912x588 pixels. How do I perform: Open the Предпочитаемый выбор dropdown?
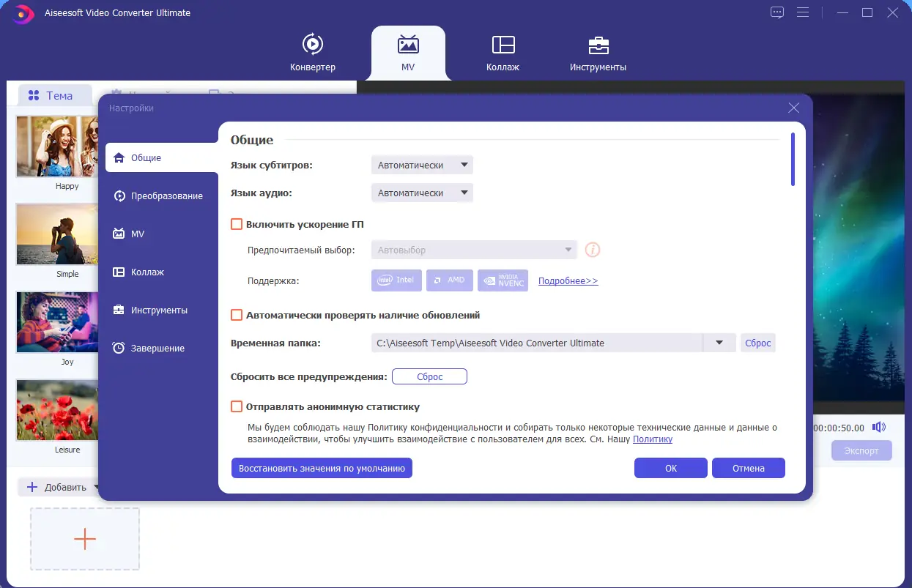(x=474, y=250)
